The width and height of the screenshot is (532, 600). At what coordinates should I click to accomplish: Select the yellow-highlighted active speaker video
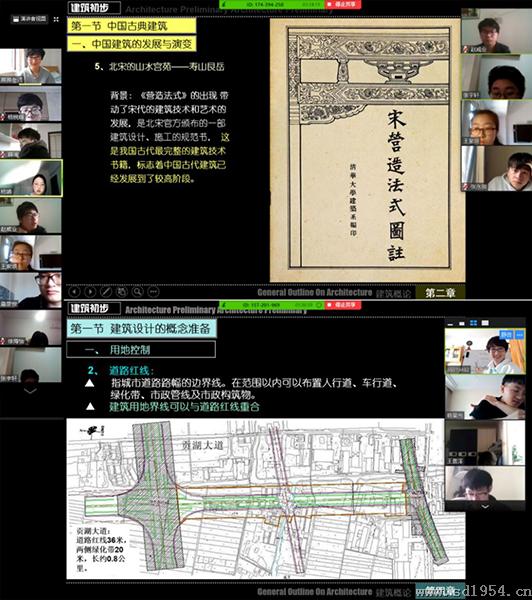click(x=31, y=178)
